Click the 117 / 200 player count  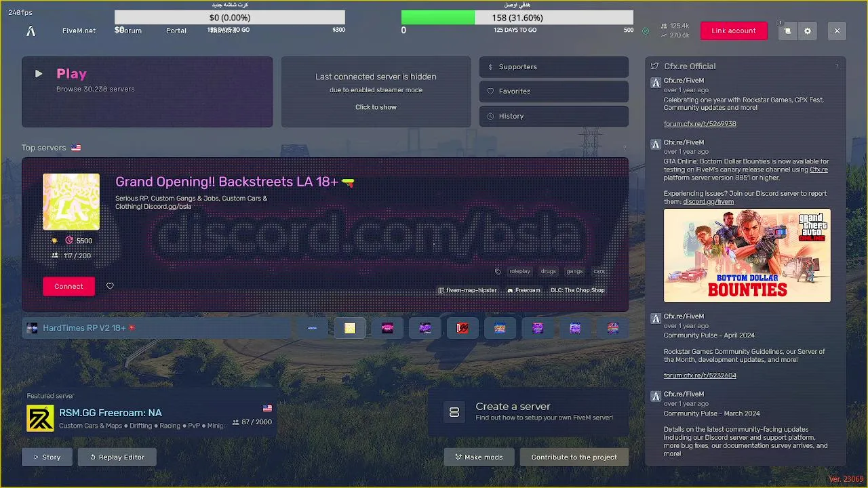pyautogui.click(x=71, y=256)
